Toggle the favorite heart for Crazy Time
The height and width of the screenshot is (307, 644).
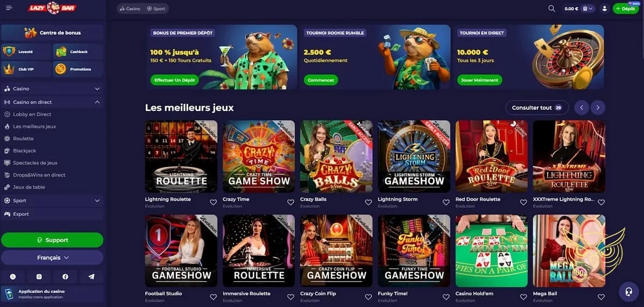click(291, 202)
